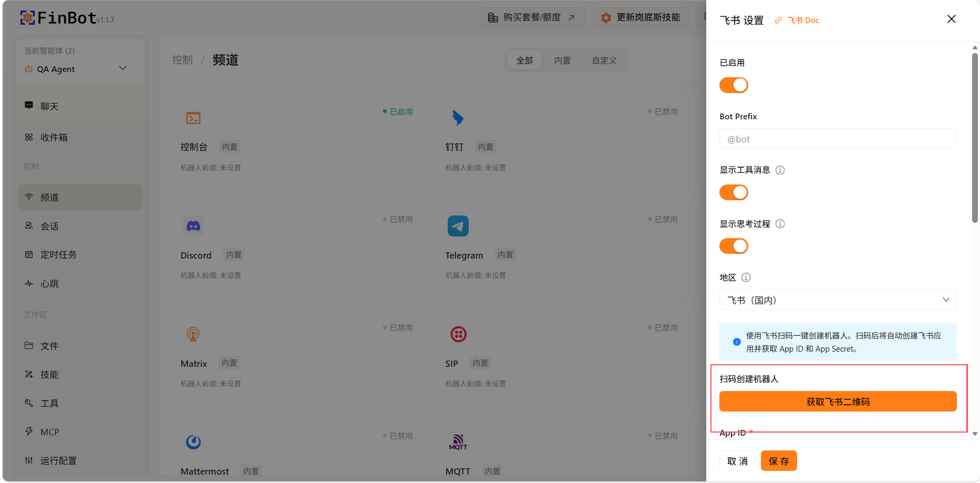Select the 内置 (Built-in) filter tab
The height and width of the screenshot is (483, 980).
pyautogui.click(x=562, y=60)
